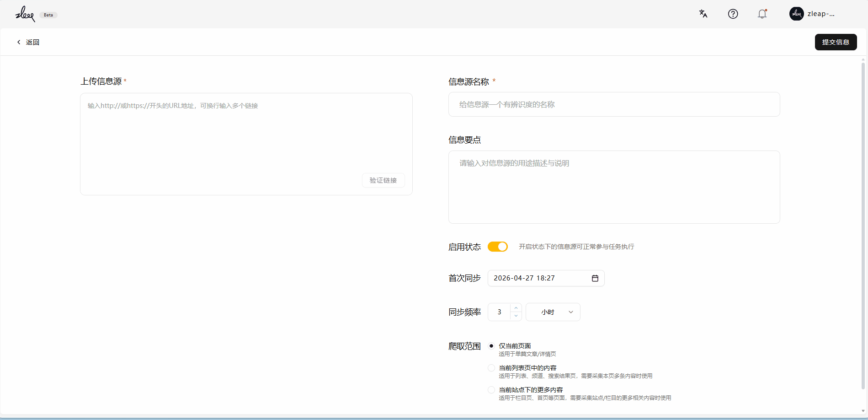The image size is (868, 420).
Task: Open the notifications bell
Action: pyautogui.click(x=762, y=14)
